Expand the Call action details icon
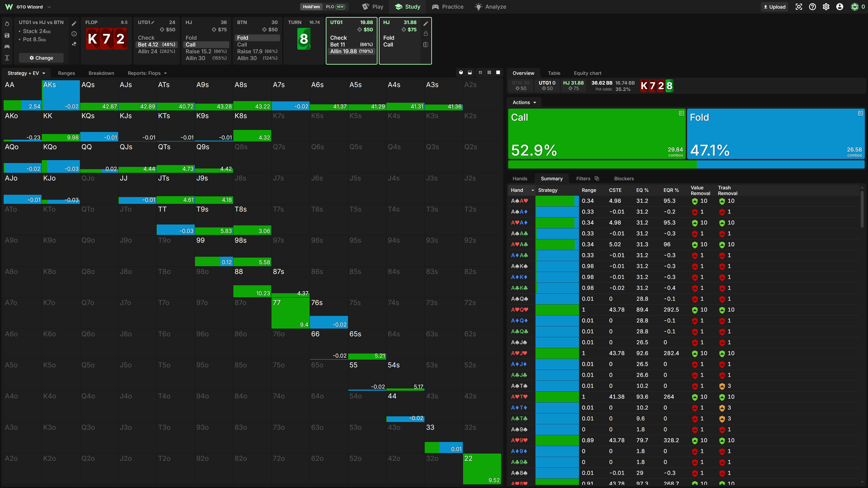 681,113
